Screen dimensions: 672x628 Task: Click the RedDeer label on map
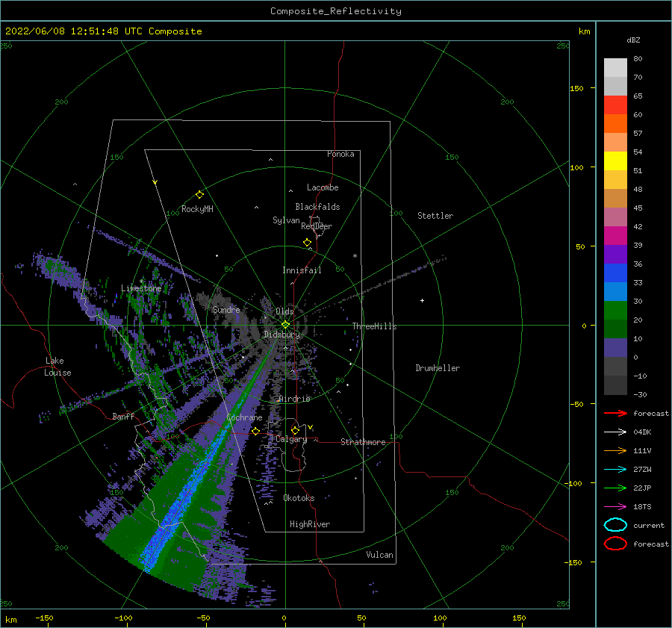[x=317, y=226]
